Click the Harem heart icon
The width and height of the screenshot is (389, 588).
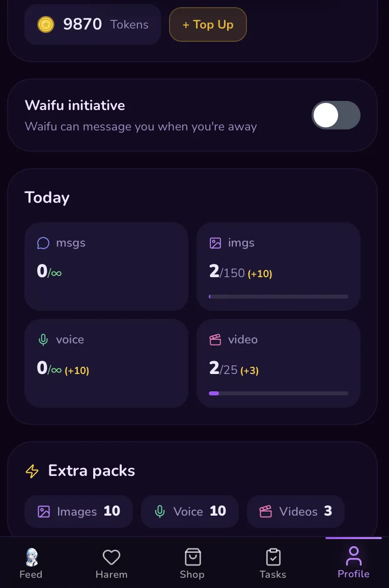pos(111,557)
